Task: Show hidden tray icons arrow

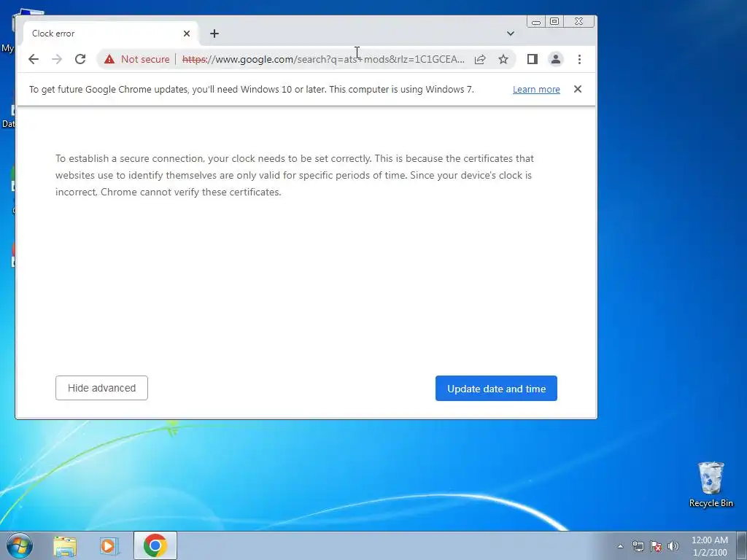Action: tap(620, 546)
